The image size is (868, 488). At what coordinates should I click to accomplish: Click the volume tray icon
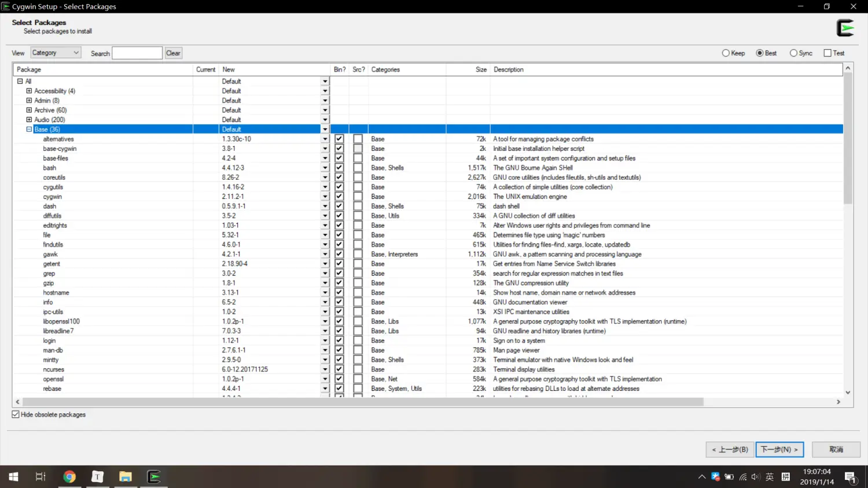pyautogui.click(x=756, y=477)
